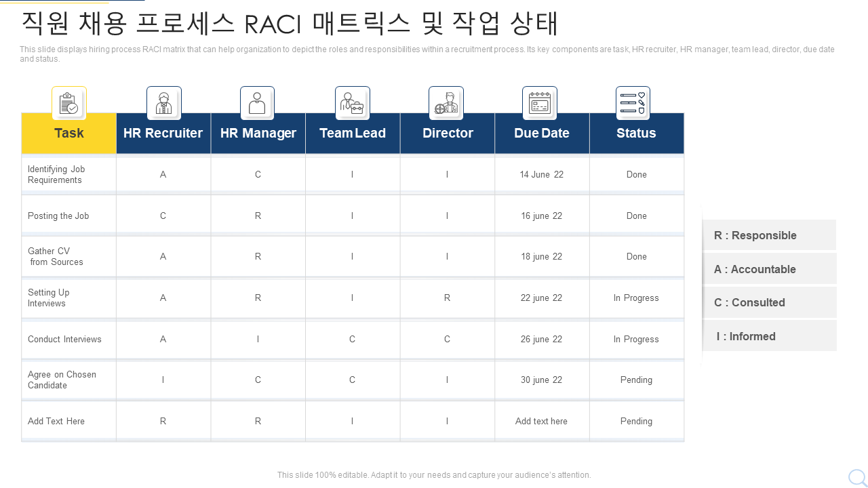The width and height of the screenshot is (868, 488).
Task: Click the 'Gather CV from Sources' cell
Action: pos(69,256)
